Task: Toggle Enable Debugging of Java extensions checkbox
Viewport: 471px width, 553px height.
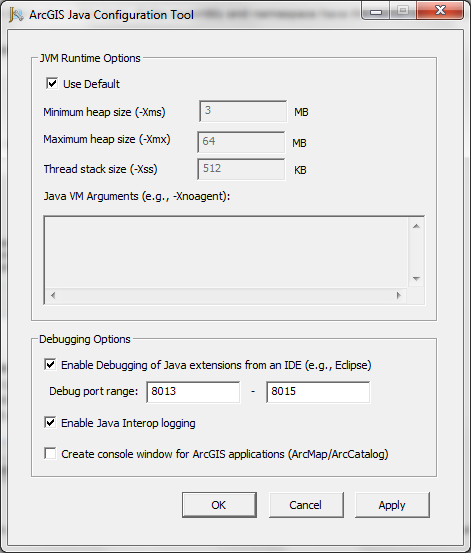Action: (x=50, y=364)
